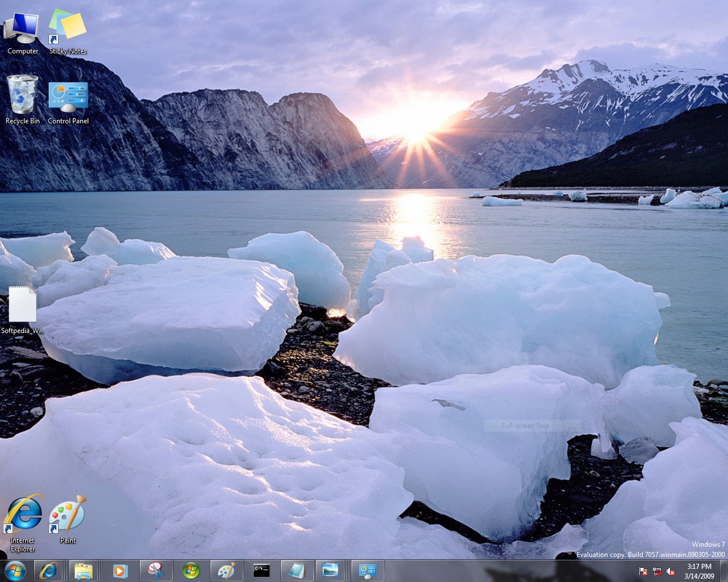Click the network status tray icon
Image resolution: width=728 pixels, height=582 pixels.
657,571
